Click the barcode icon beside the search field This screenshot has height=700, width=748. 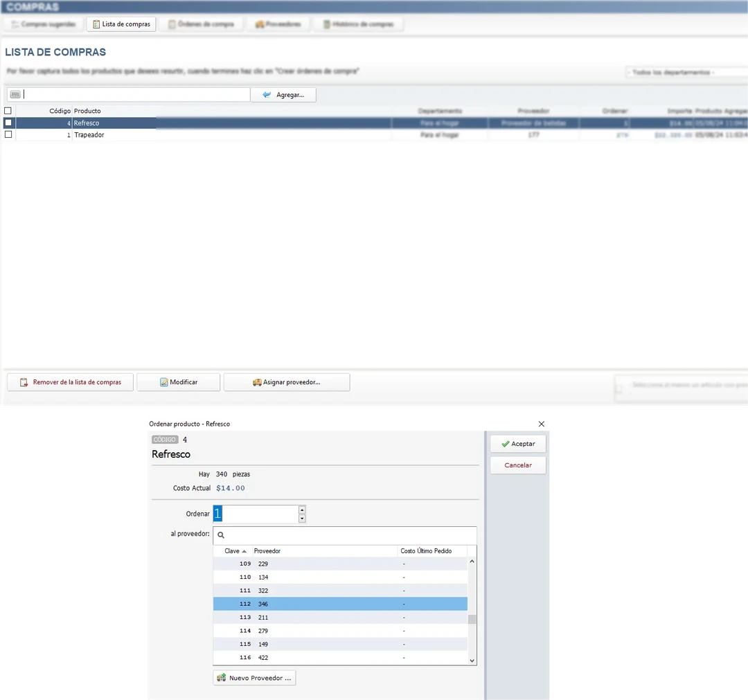[x=15, y=93]
